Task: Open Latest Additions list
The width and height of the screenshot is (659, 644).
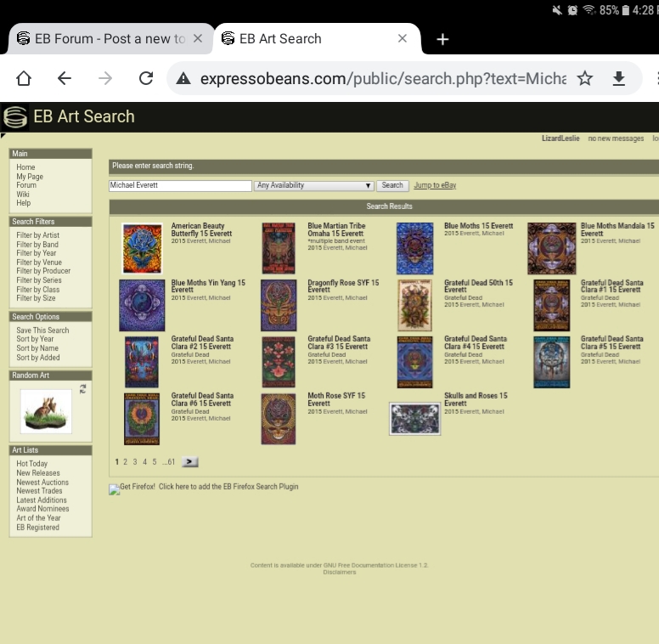Action: [42, 500]
